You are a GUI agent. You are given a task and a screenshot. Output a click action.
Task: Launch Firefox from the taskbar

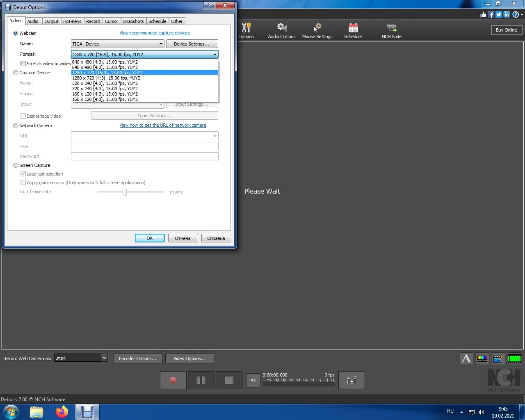pyautogui.click(x=62, y=412)
